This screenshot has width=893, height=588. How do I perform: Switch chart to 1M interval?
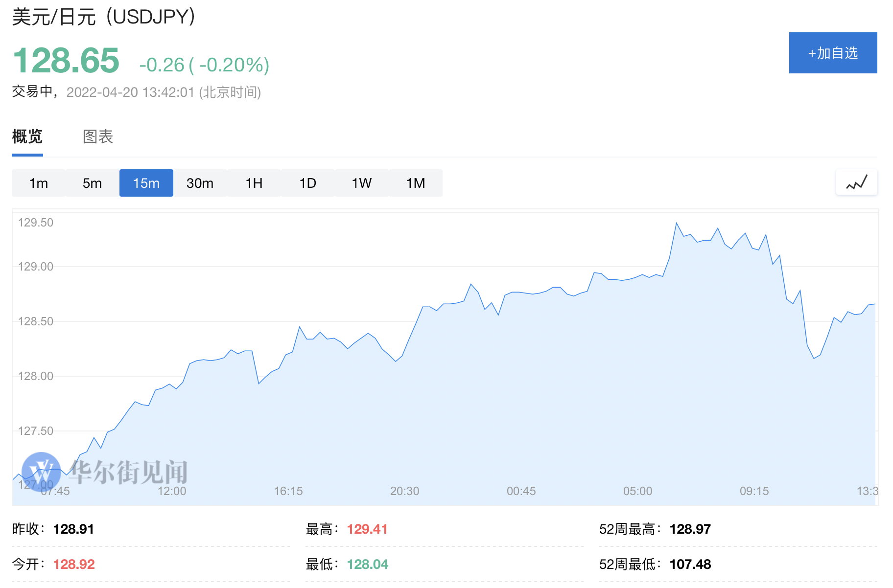click(416, 183)
